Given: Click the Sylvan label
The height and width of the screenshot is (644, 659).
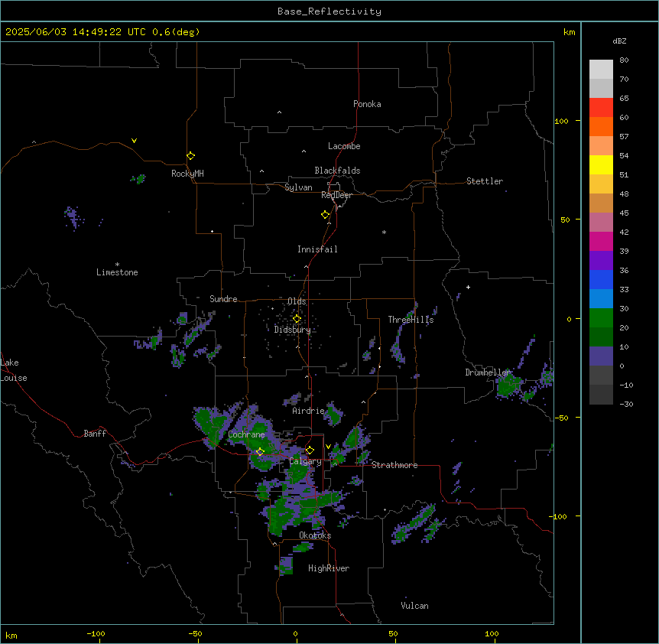Looking at the screenshot, I should coord(298,187).
